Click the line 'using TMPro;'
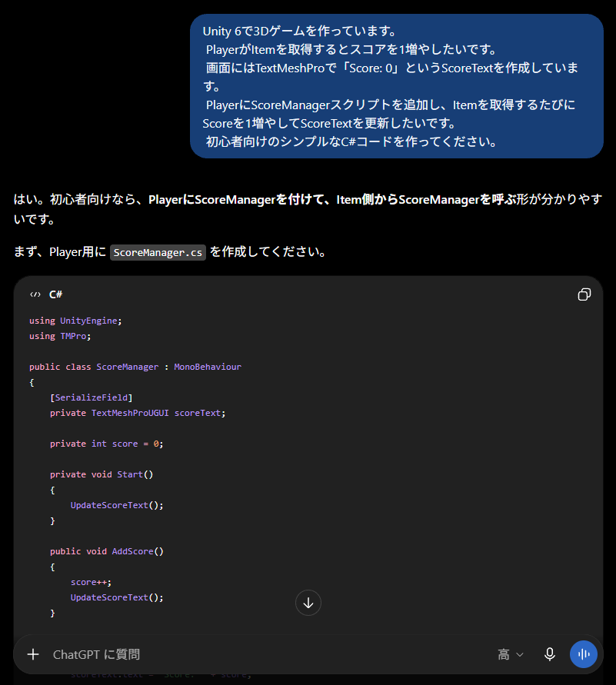Screen dimensions: 616x685 tap(60, 336)
